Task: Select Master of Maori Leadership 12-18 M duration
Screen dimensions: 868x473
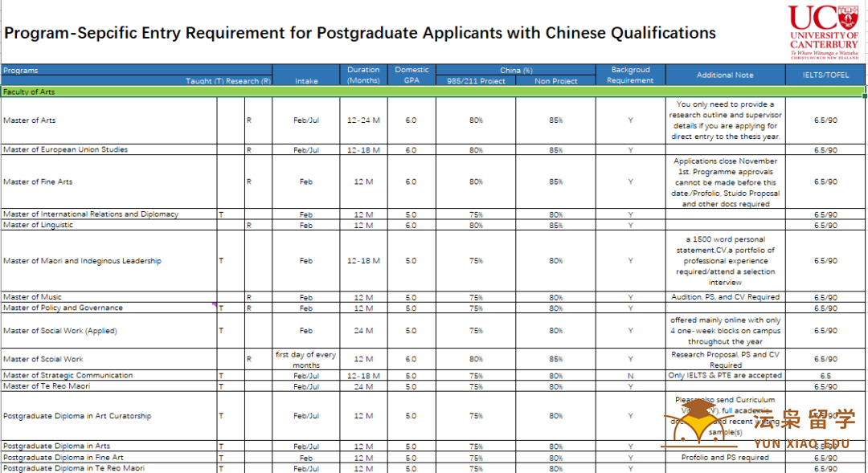Action: tap(363, 260)
